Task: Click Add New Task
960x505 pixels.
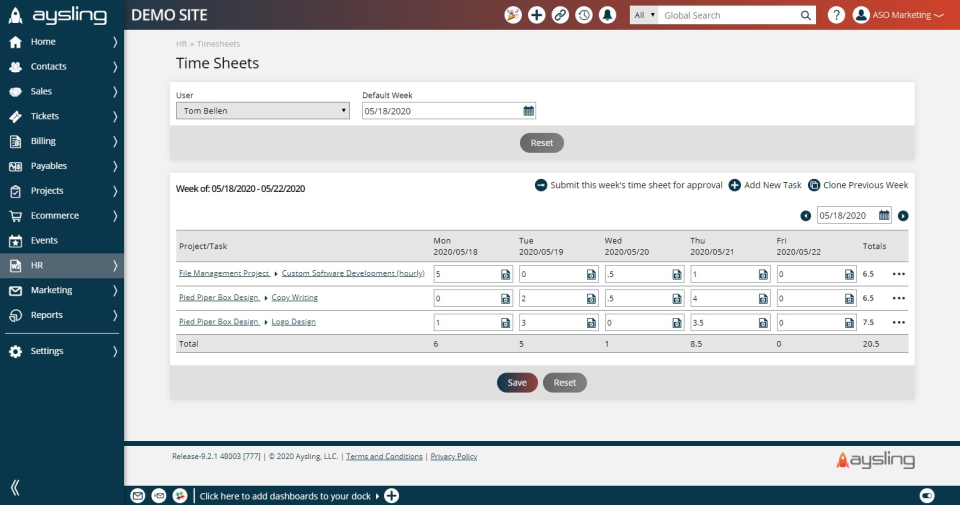Action: [x=765, y=185]
